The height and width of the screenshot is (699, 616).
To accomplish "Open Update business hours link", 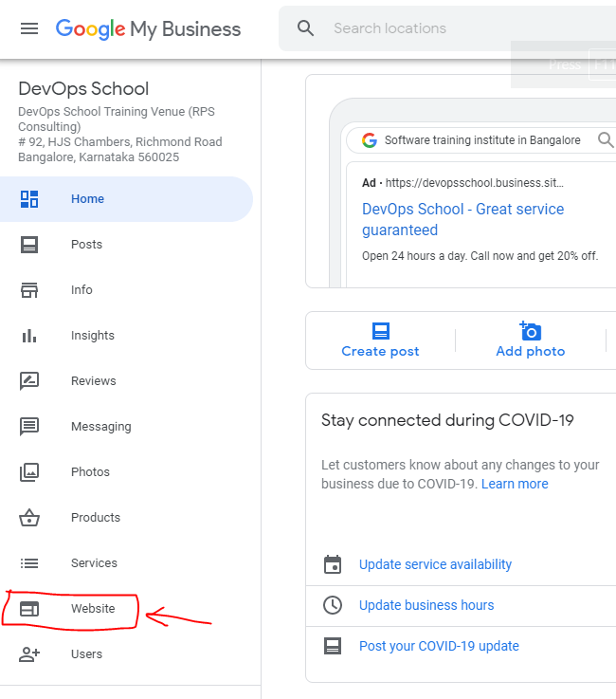I will click(x=426, y=605).
